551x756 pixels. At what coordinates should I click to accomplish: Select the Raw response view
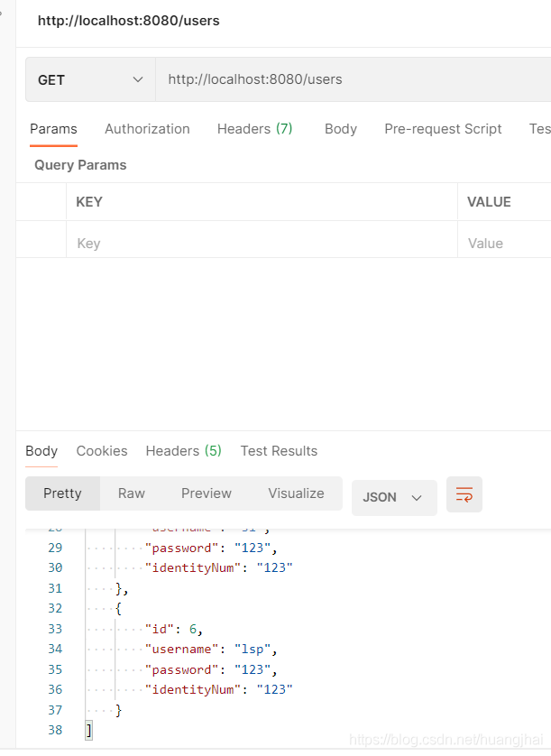click(131, 493)
